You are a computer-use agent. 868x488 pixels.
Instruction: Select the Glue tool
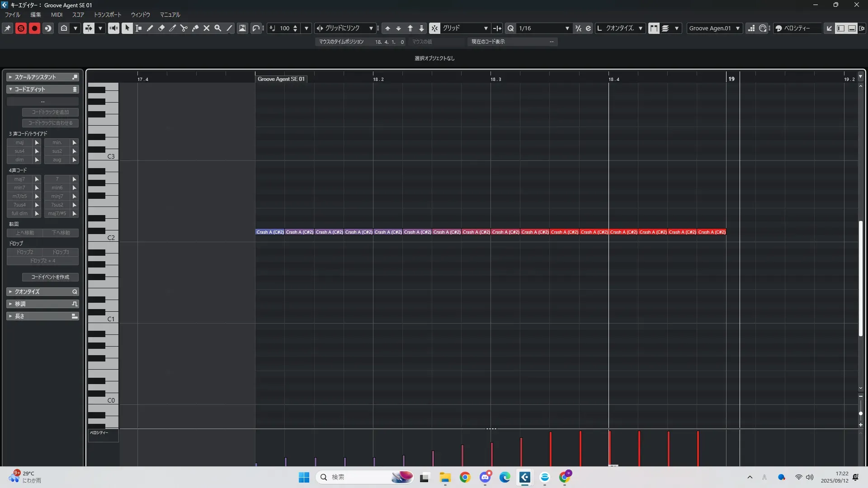(x=195, y=28)
